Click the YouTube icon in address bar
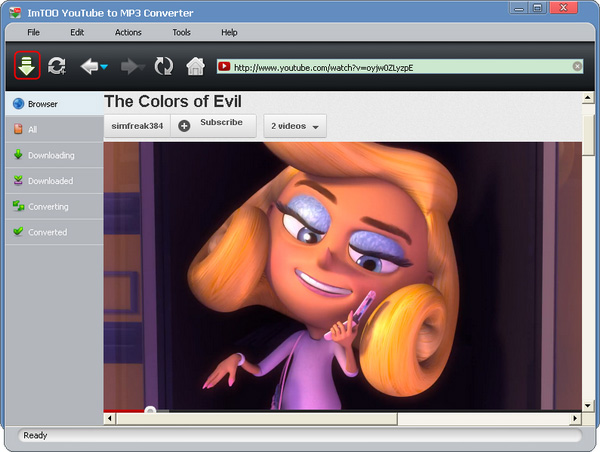 tap(224, 67)
